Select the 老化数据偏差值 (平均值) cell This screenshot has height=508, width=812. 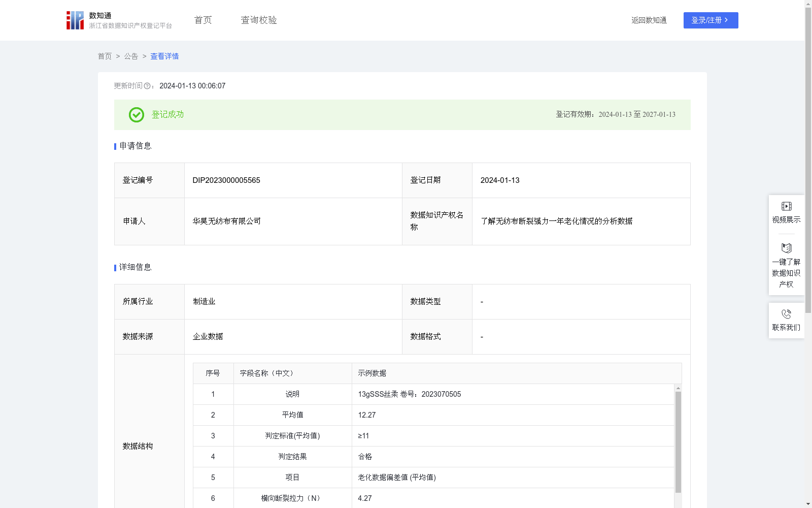point(513,478)
